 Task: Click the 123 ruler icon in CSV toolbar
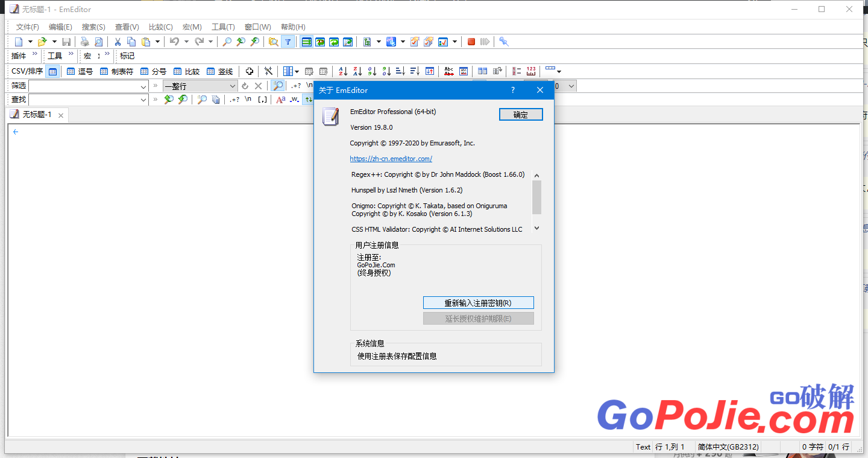(531, 71)
